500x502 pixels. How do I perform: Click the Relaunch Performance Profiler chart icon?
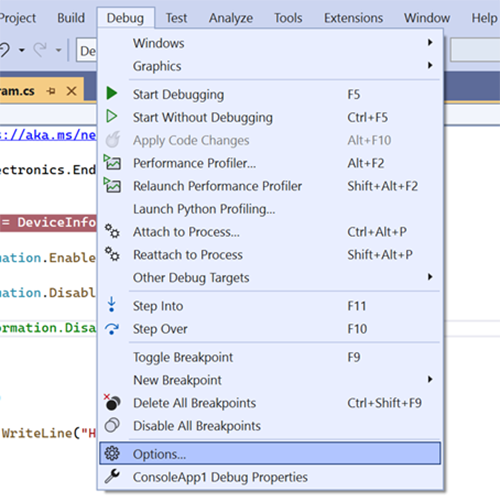(x=112, y=185)
